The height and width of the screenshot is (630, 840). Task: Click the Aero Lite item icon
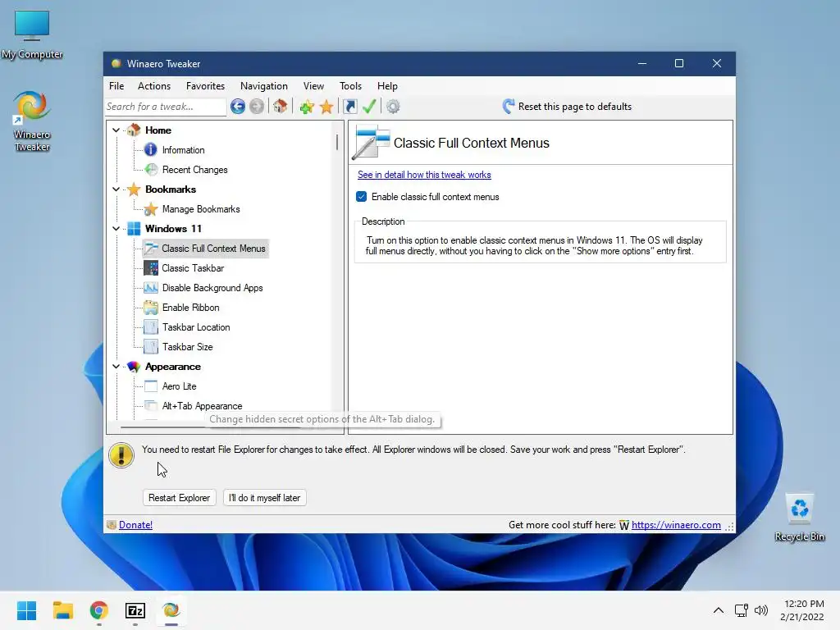point(151,386)
